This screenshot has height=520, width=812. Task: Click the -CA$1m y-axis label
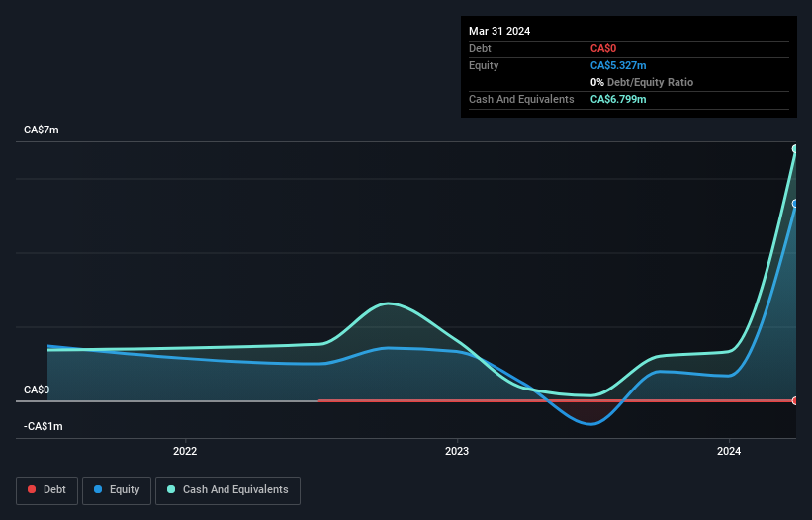(43, 426)
